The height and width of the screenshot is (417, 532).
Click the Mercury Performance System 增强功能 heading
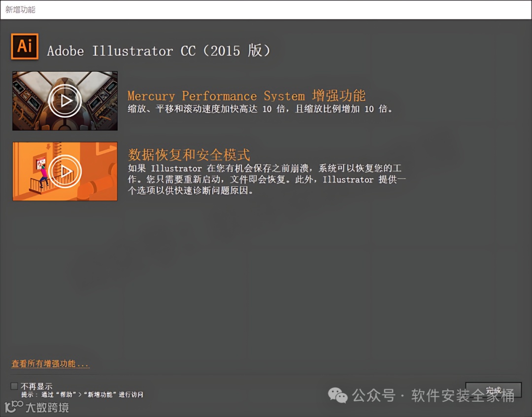pos(247,96)
